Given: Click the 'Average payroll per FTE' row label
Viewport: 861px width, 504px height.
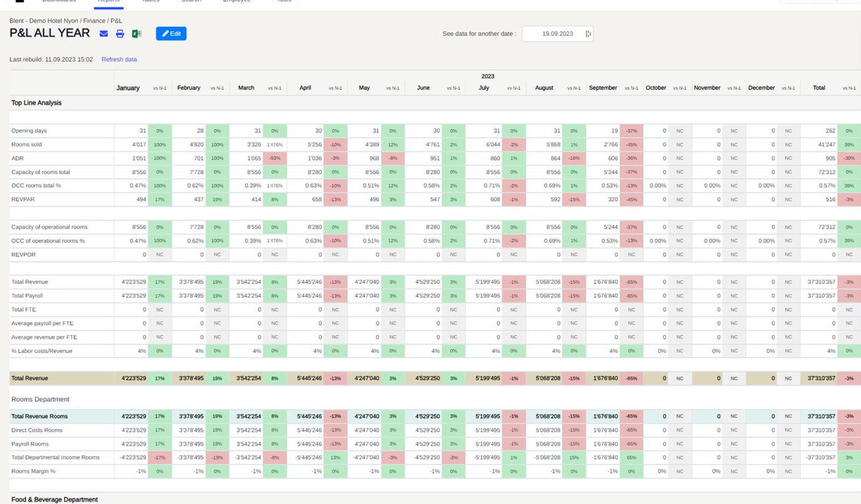Looking at the screenshot, I should tap(43, 323).
